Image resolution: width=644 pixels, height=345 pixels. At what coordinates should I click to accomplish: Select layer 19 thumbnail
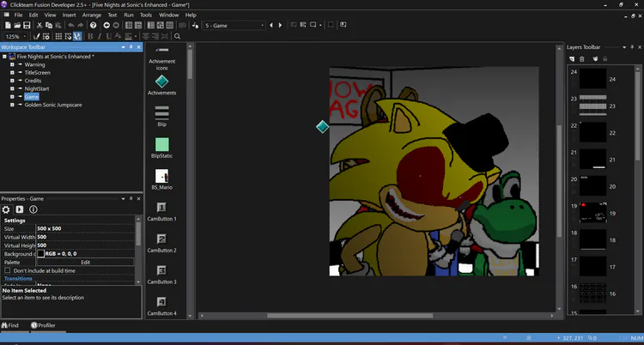[x=593, y=213]
